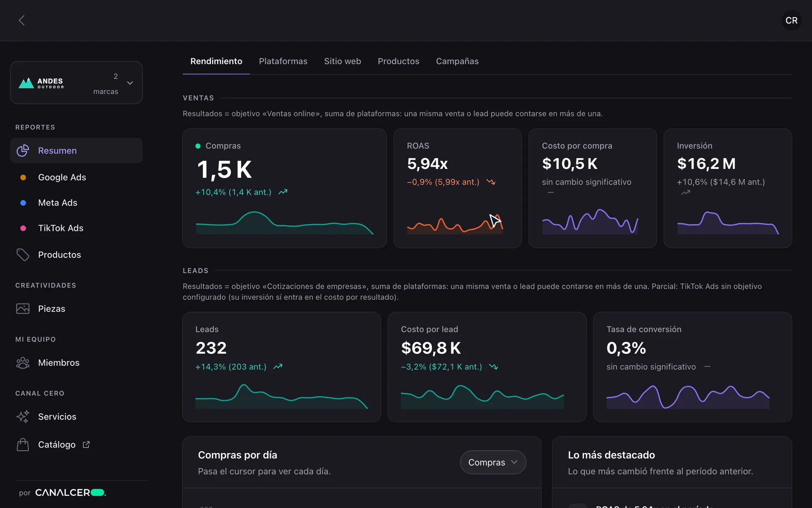This screenshot has width=812, height=508.
Task: Switch to the Plataformas tab
Action: pyautogui.click(x=283, y=61)
